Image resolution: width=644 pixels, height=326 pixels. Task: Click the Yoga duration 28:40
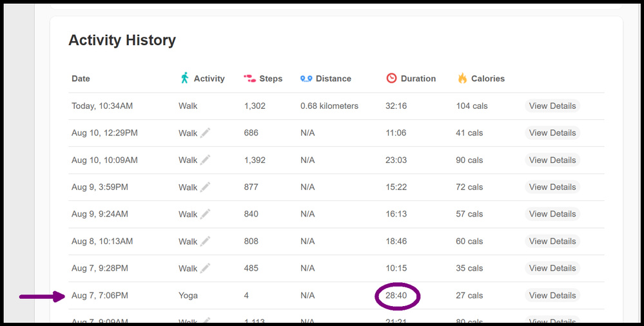[x=396, y=296]
